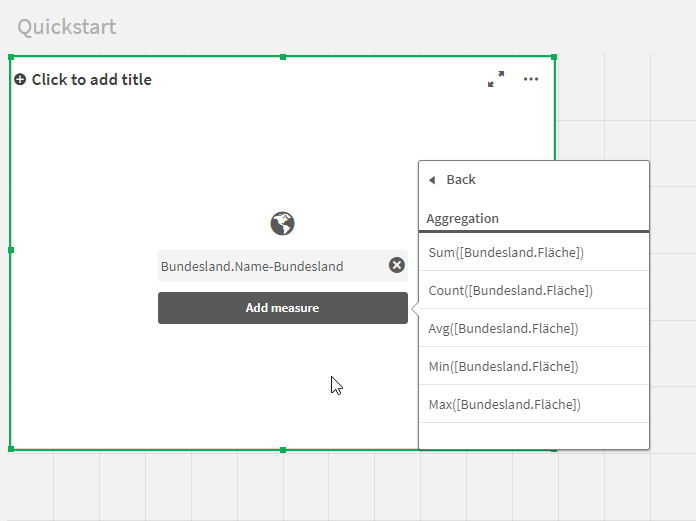
Task: Click the plus icon beside the title
Action: click(20, 80)
